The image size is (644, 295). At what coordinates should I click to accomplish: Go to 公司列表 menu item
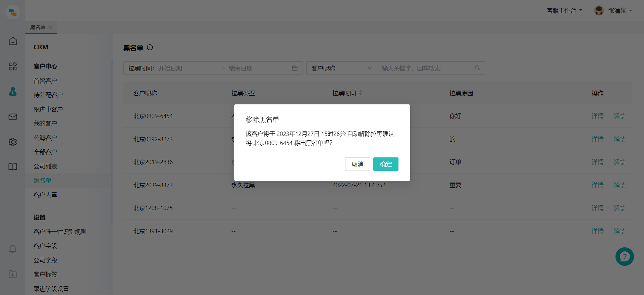pos(45,166)
